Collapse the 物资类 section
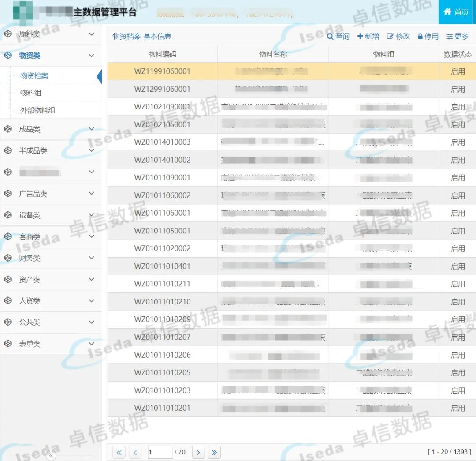Image resolution: width=476 pixels, height=461 pixels. pos(92,56)
